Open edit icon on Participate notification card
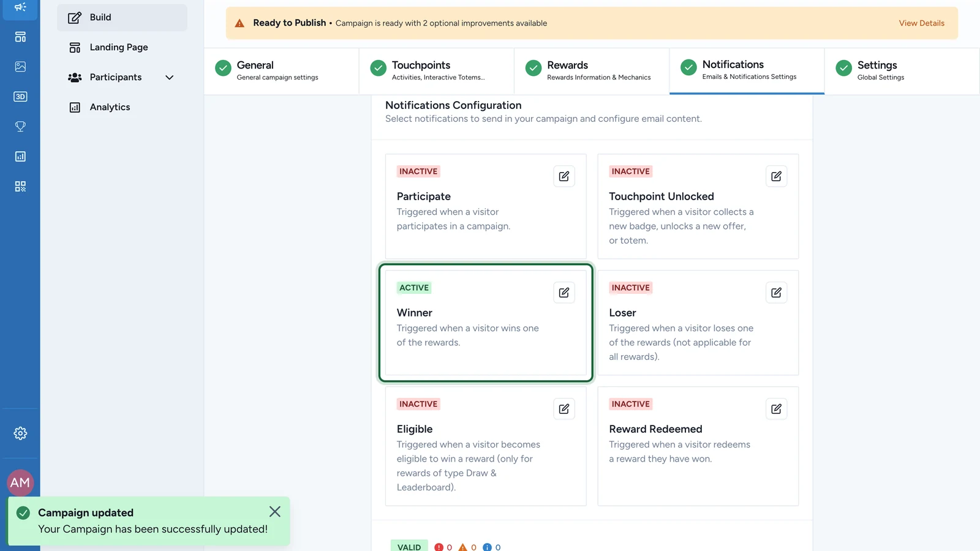Screen dimensions: 980x551 (x=564, y=176)
